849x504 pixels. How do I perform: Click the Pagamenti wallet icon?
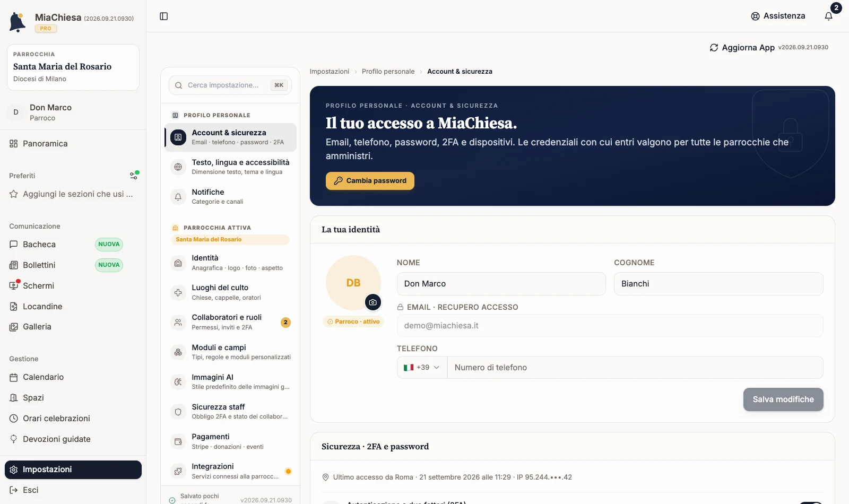point(178,441)
